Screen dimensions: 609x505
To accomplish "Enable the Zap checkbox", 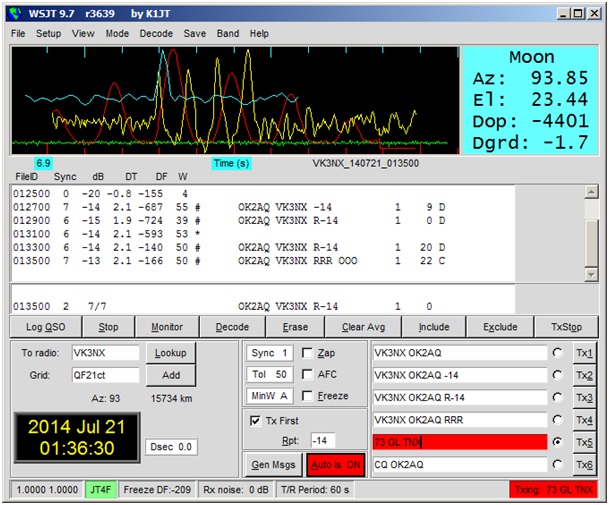I will pyautogui.click(x=307, y=353).
